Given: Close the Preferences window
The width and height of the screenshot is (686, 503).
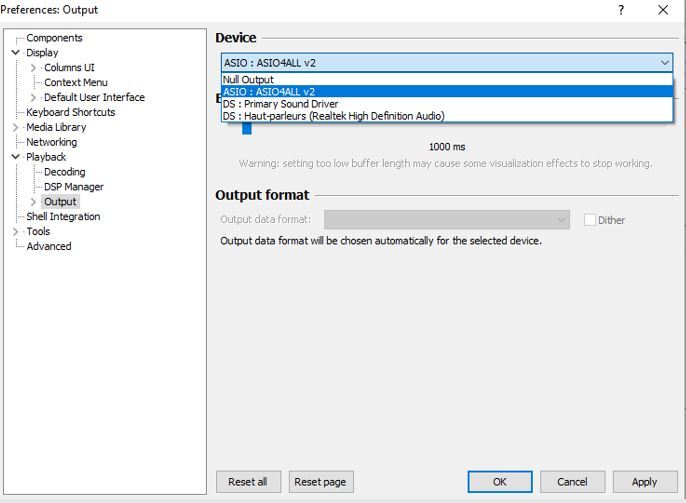Looking at the screenshot, I should [x=663, y=10].
